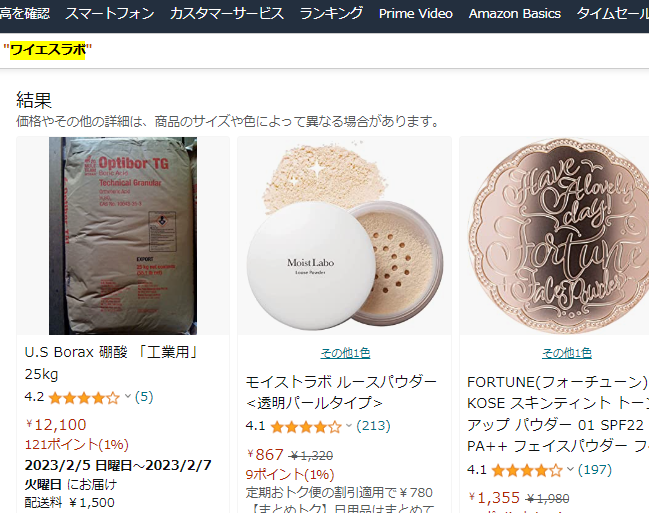Expand the rating chevron beside 4.2 stars

(128, 397)
